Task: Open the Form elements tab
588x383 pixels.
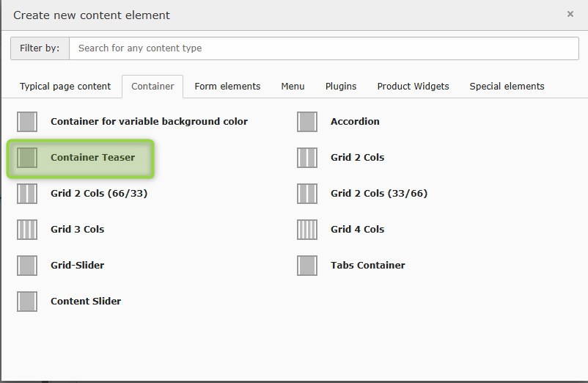Action: click(x=227, y=87)
